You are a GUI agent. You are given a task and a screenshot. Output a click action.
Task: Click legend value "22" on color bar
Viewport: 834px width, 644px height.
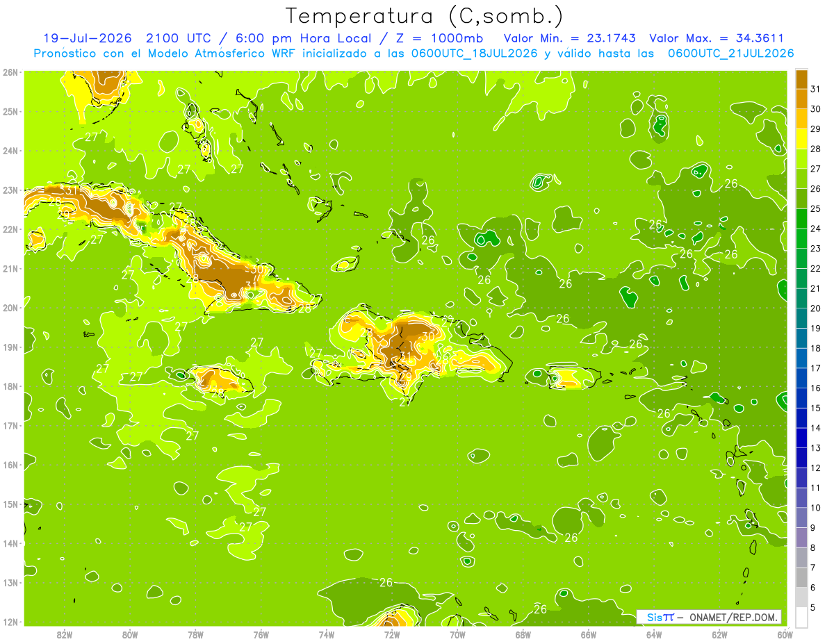pos(815,268)
